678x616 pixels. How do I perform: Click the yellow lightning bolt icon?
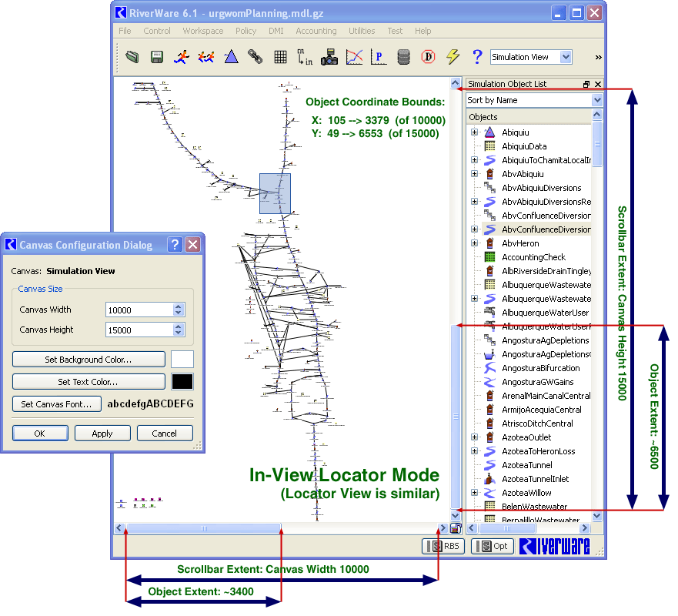click(x=453, y=57)
